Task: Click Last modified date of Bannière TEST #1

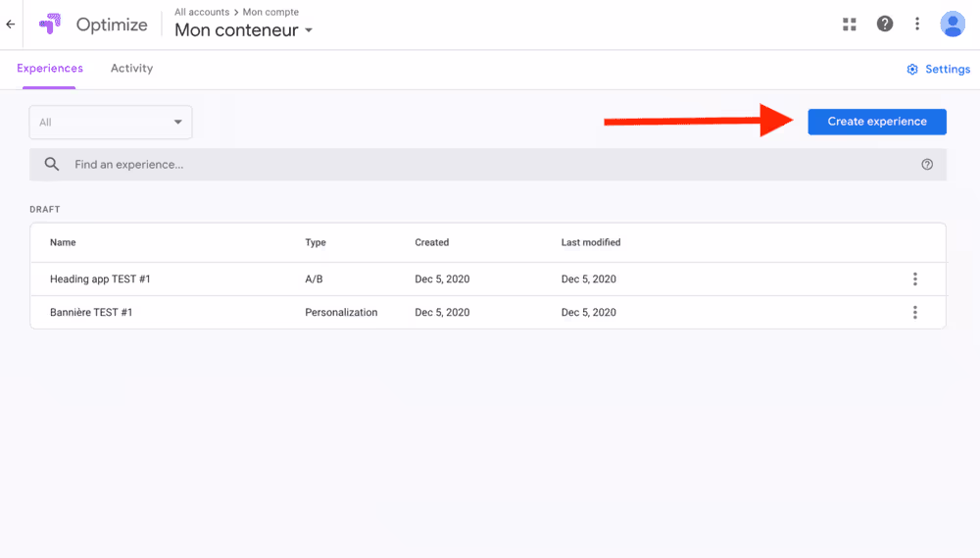Action: 589,312
